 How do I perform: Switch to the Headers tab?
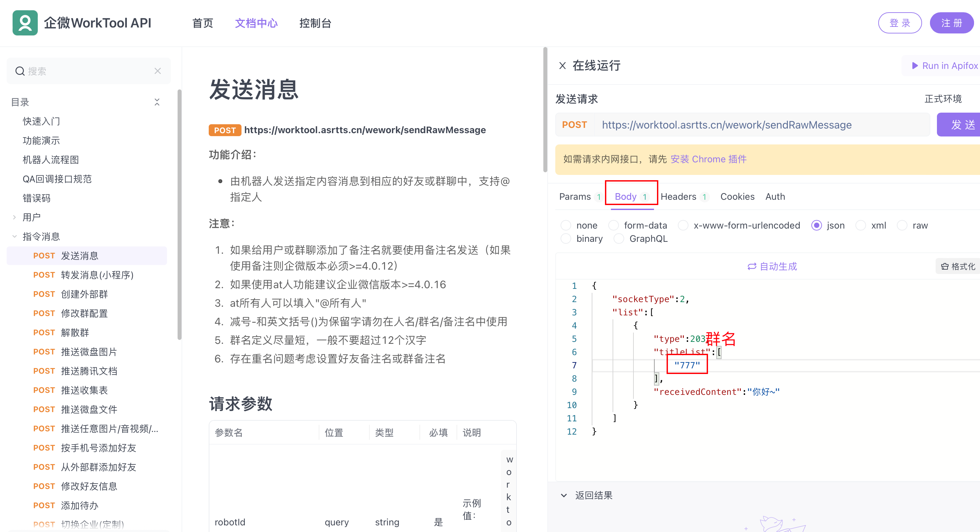coord(678,196)
